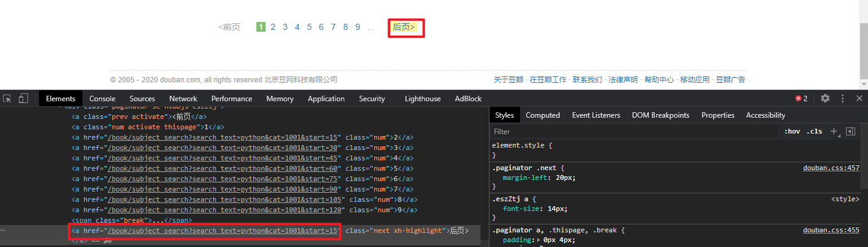Screen dimensions: 868x247
Task: Open the start=120 href in DOM
Action: click(x=225, y=210)
